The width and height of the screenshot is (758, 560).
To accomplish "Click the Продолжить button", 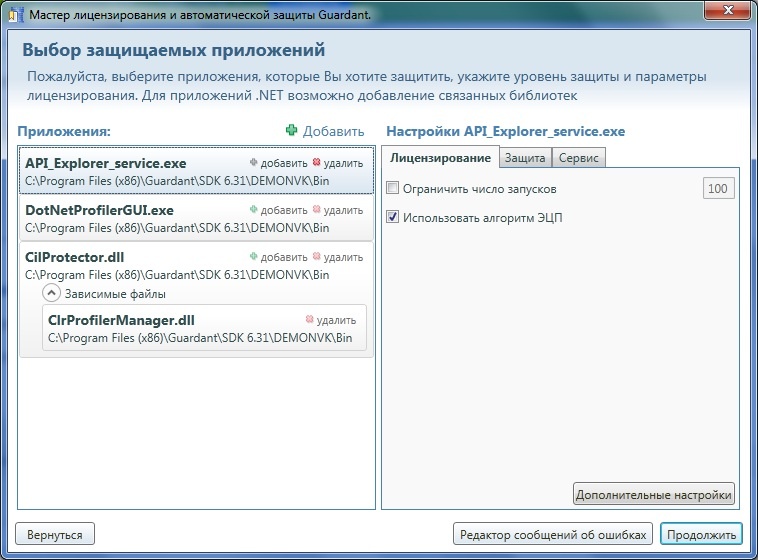I will 701,534.
